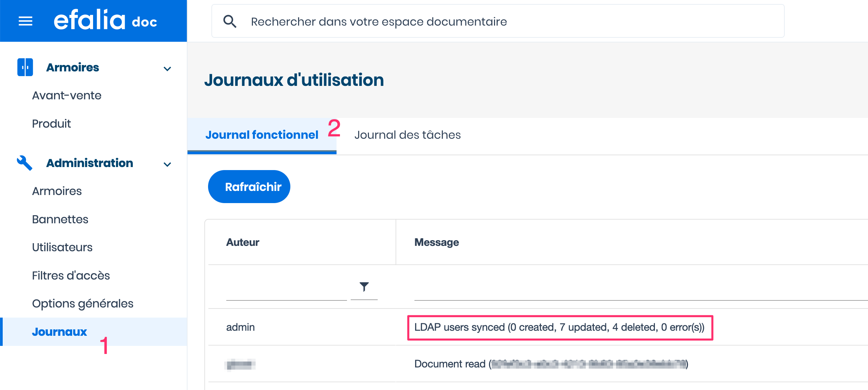The height and width of the screenshot is (390, 868).
Task: Open the Produit cabinet link
Action: [x=52, y=124]
